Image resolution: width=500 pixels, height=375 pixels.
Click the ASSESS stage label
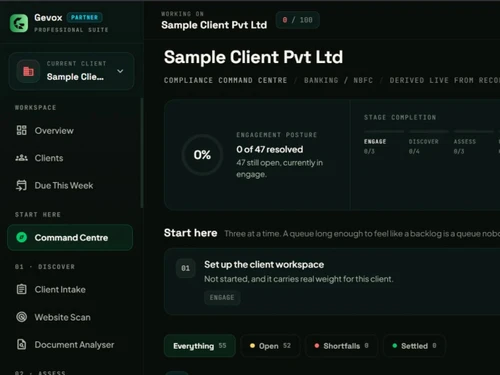click(x=465, y=142)
